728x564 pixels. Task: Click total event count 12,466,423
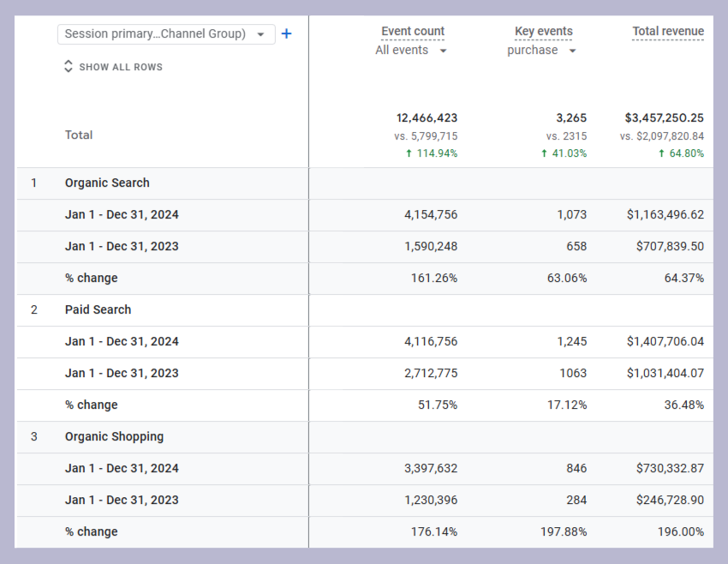[427, 118]
